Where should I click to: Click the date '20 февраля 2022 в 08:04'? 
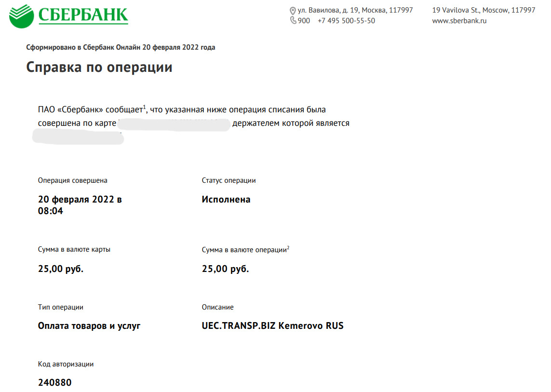(80, 205)
